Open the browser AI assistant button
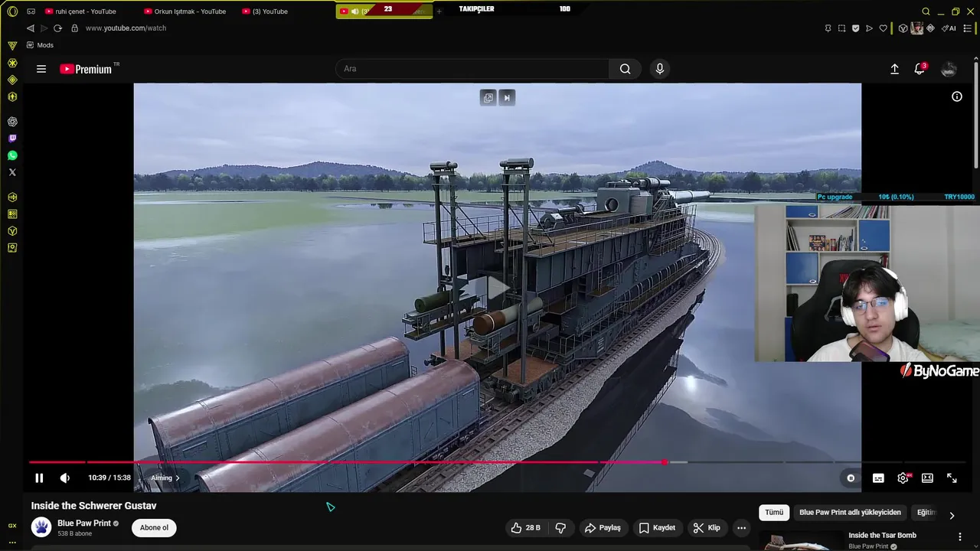980x551 pixels. (x=949, y=28)
